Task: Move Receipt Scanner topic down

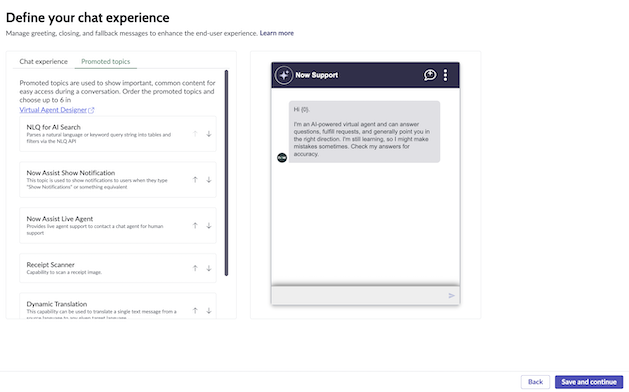Action: (x=209, y=268)
